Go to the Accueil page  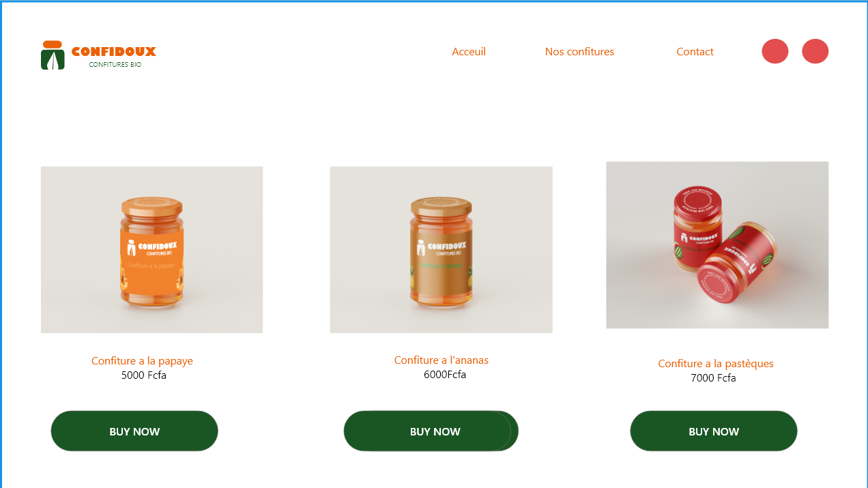click(x=469, y=52)
